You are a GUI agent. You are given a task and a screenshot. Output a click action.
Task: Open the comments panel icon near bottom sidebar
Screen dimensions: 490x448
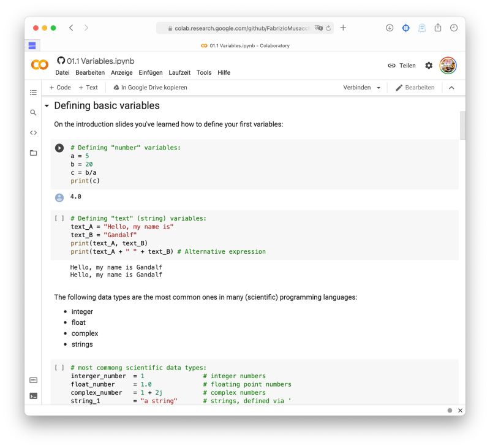(34, 380)
